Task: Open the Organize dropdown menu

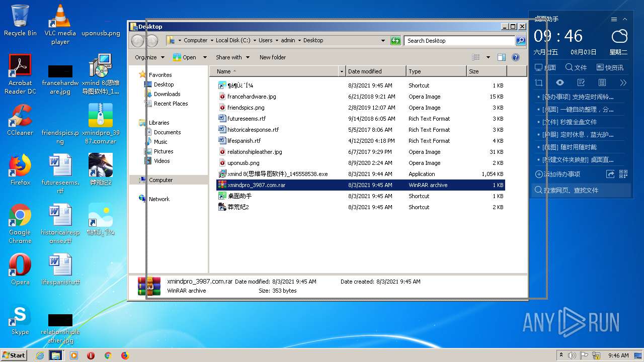Action: coord(149,57)
